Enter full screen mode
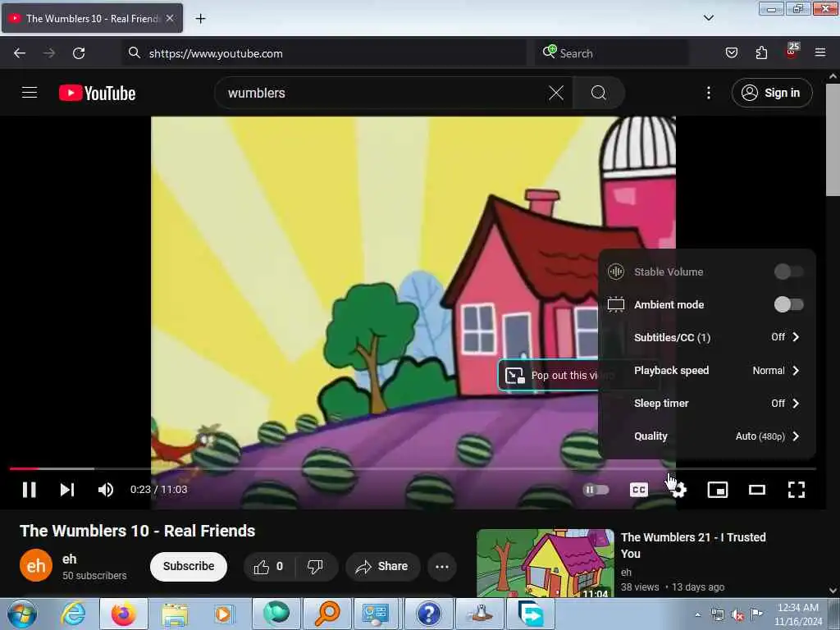This screenshot has height=630, width=840. tap(796, 490)
